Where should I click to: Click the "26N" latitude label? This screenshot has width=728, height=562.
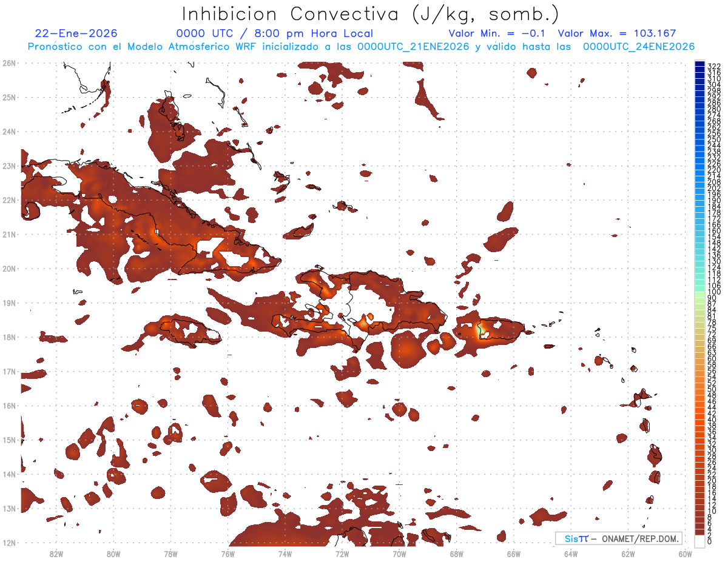point(9,63)
